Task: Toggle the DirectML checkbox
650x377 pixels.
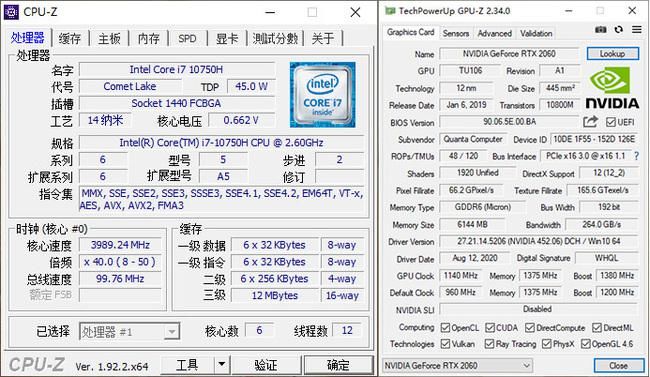Action: [597, 328]
